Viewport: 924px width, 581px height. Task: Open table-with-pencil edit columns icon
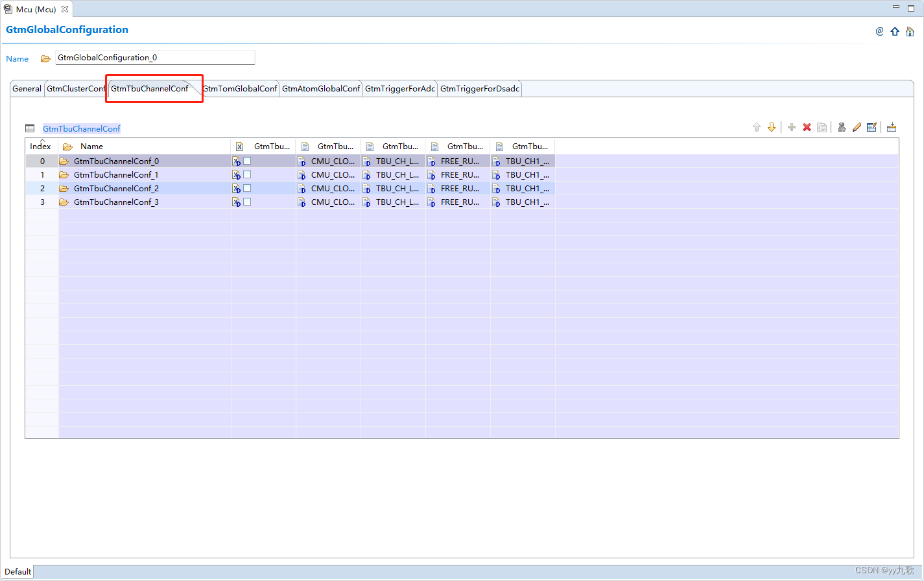pyautogui.click(x=871, y=127)
